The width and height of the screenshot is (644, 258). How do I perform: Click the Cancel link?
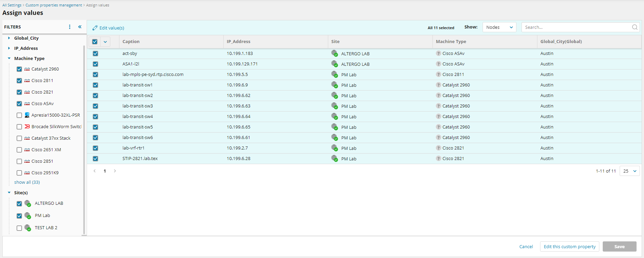(x=526, y=246)
